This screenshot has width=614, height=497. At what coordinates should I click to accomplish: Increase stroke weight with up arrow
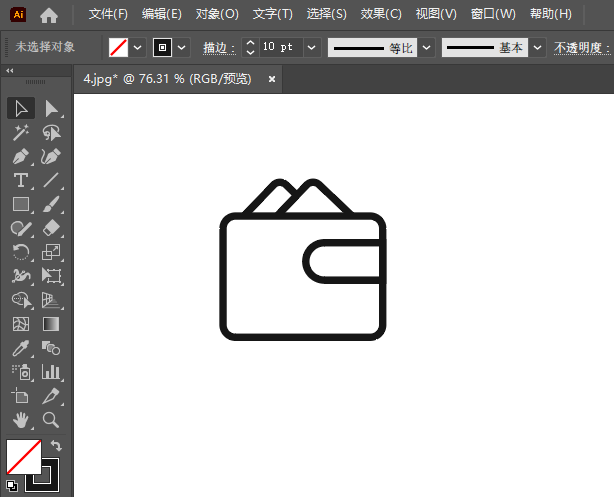[x=251, y=43]
